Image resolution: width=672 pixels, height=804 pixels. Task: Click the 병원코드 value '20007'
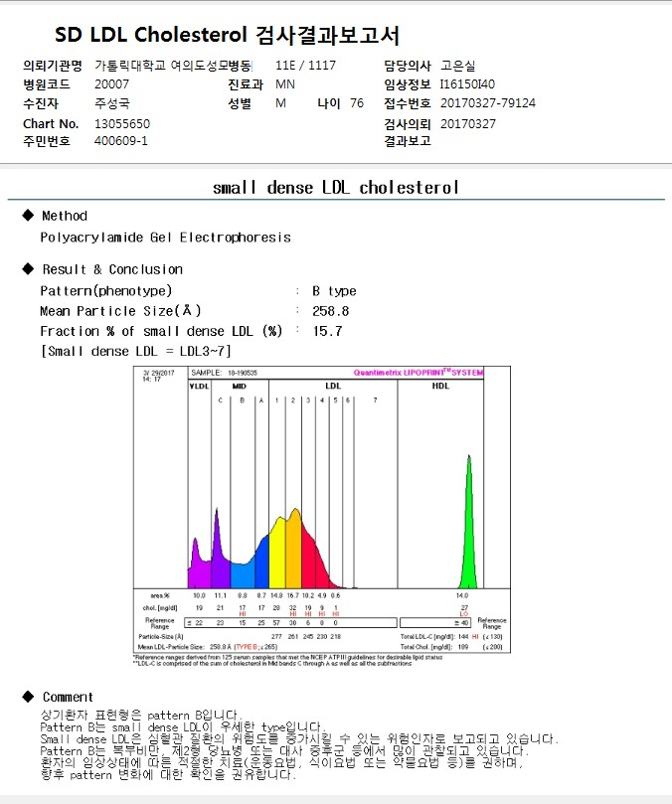tap(111, 84)
